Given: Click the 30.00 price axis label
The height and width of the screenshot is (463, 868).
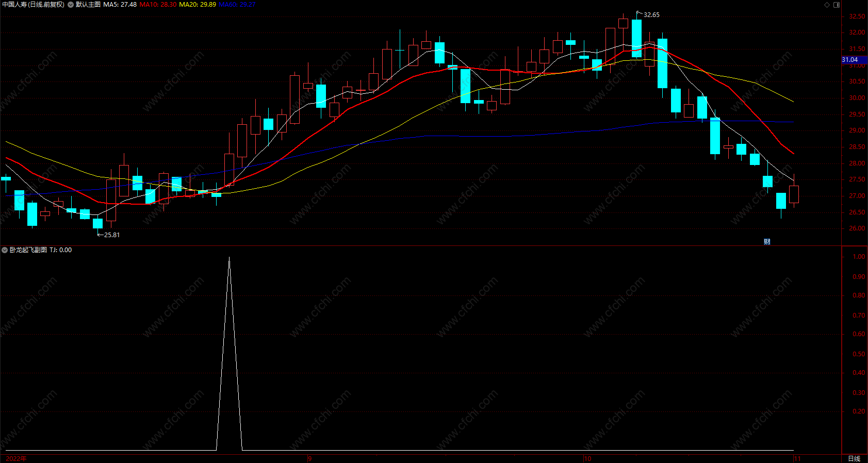Looking at the screenshot, I should click(857, 98).
